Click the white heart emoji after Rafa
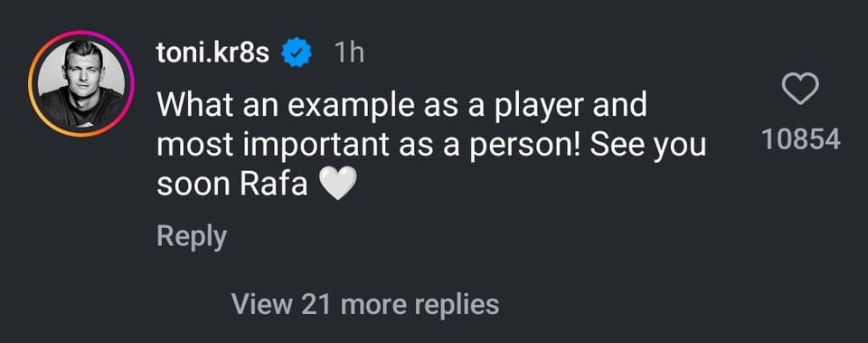 338,184
